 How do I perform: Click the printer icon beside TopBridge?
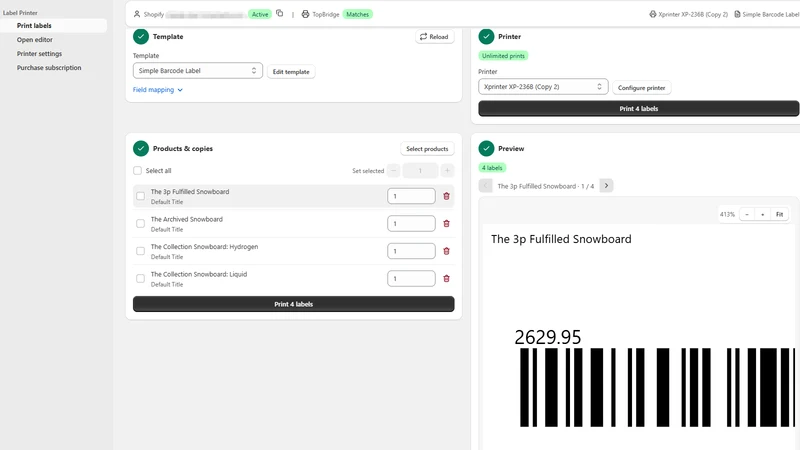pyautogui.click(x=305, y=14)
